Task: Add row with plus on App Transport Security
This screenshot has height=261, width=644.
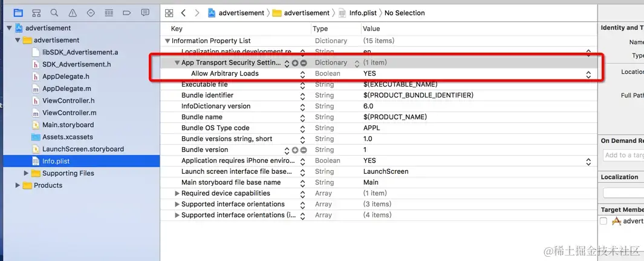Action: 295,63
